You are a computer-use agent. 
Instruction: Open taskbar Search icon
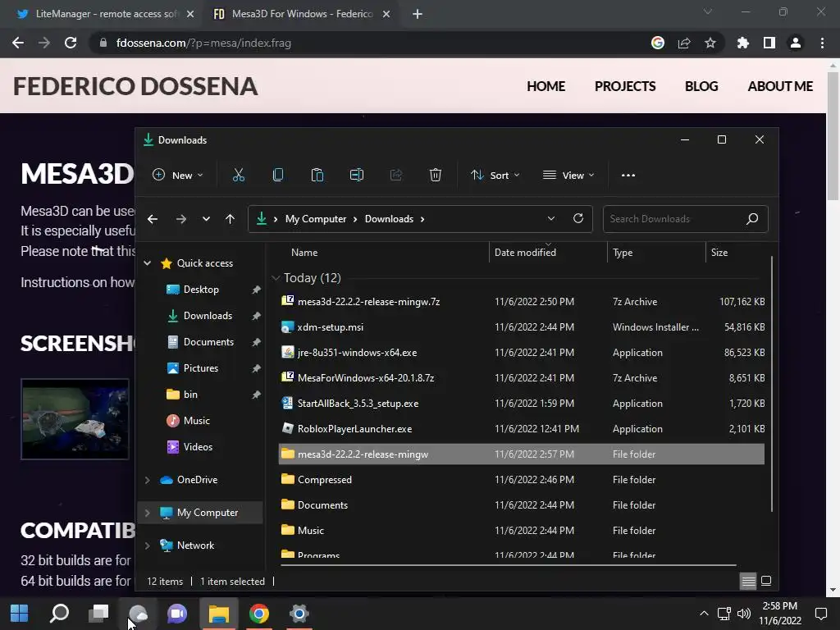(x=59, y=614)
